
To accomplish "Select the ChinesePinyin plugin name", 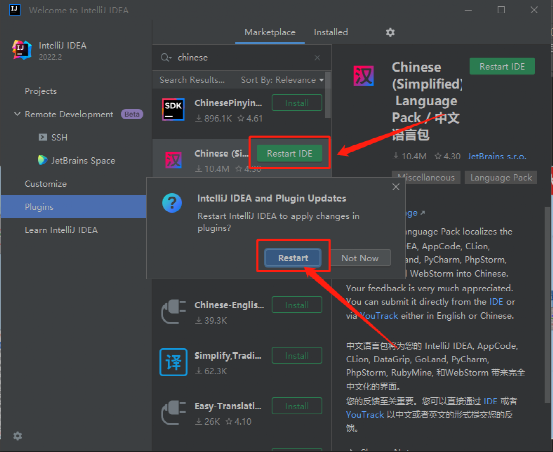I will click(228, 103).
